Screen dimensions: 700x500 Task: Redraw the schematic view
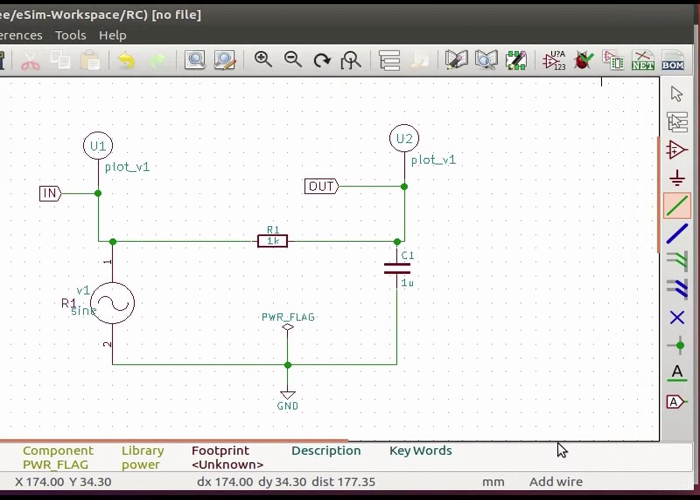point(322,60)
